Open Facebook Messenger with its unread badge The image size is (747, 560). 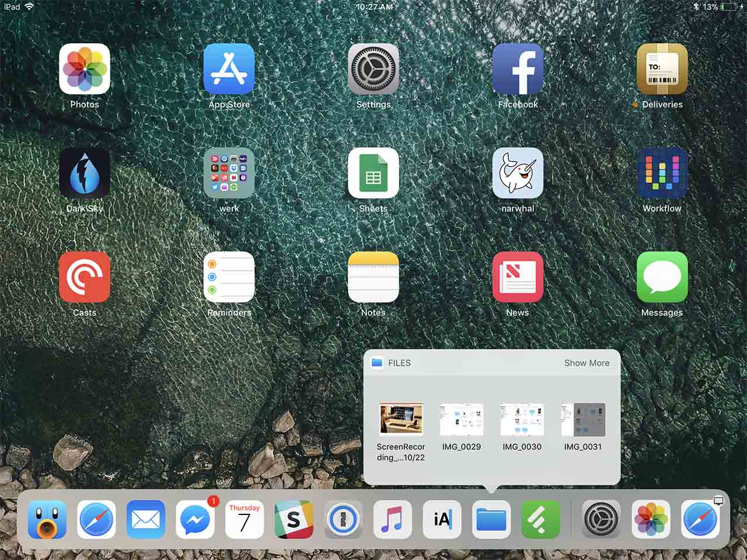click(x=195, y=520)
